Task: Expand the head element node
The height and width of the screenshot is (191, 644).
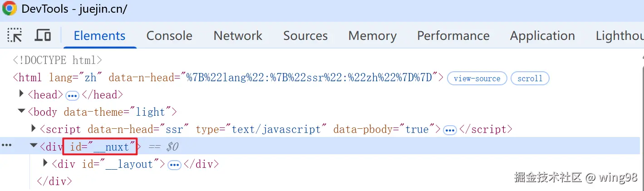Action: [x=21, y=94]
